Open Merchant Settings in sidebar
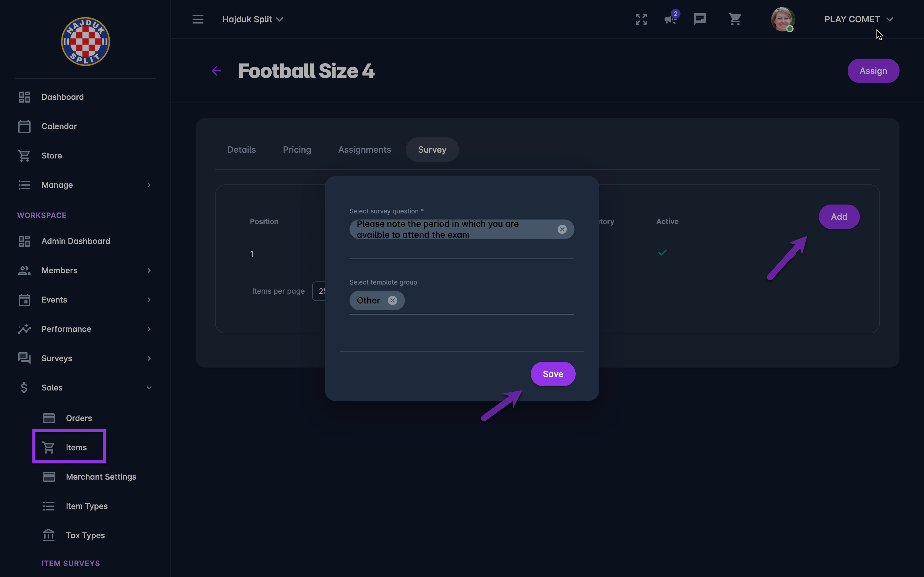 [x=101, y=477]
